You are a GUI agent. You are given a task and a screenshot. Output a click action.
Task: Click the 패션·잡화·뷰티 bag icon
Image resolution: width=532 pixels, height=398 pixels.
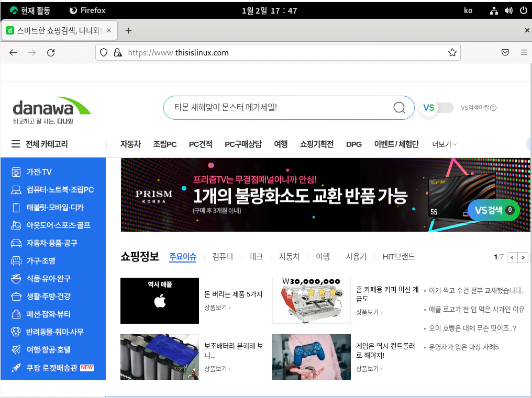coord(16,314)
